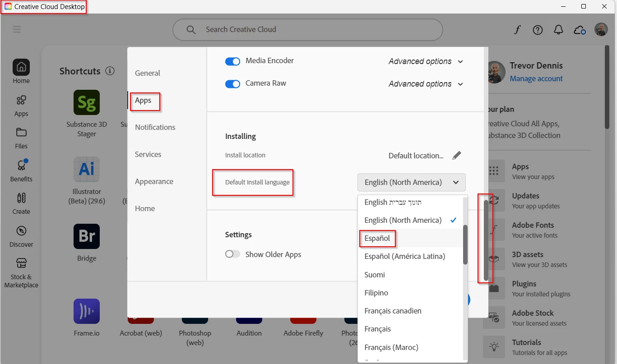This screenshot has height=364, width=617.
Task: Open Apps grid icon in right panel
Action: pyautogui.click(x=494, y=171)
